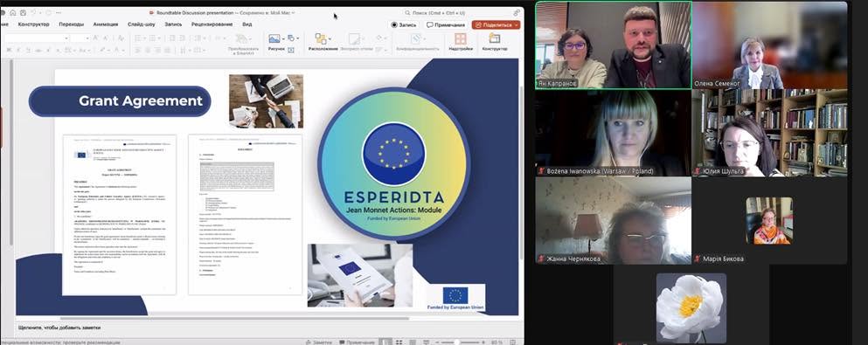Switch to slide sorter view icon

coord(399,342)
